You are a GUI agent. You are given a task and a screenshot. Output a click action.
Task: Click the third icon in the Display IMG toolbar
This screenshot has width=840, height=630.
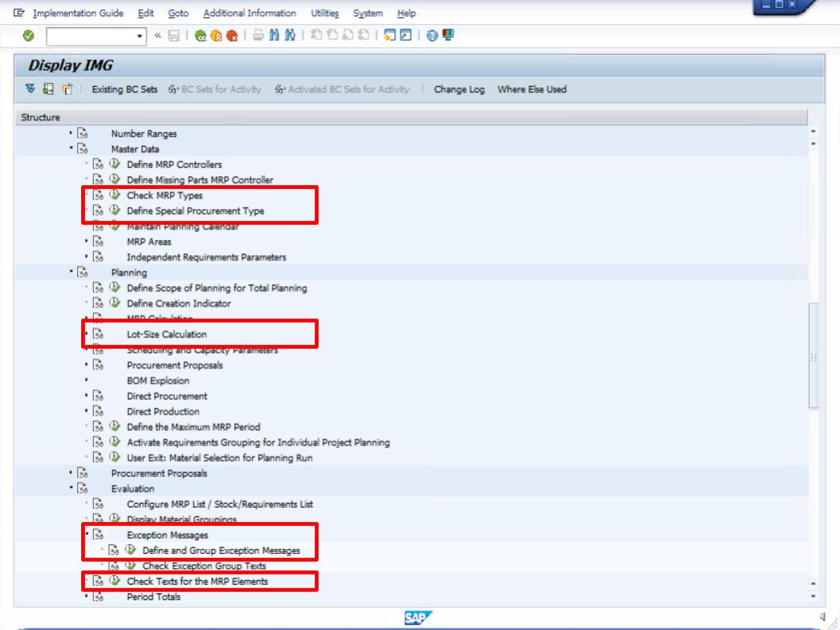pyautogui.click(x=67, y=89)
